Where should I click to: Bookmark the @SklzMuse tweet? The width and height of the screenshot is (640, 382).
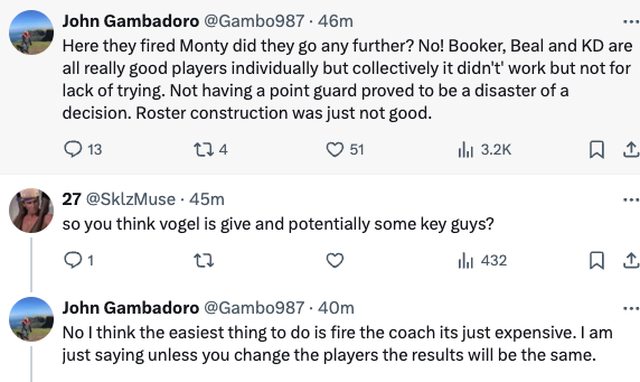click(597, 260)
